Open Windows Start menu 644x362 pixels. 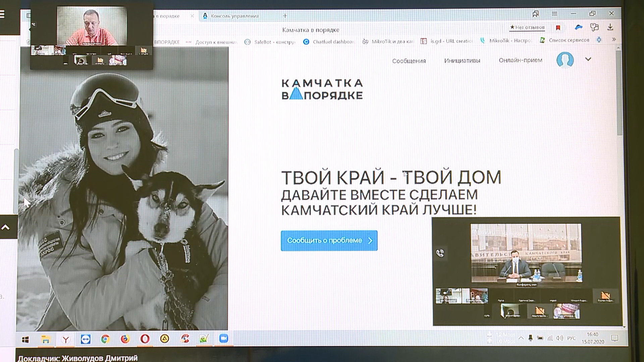coord(25,340)
